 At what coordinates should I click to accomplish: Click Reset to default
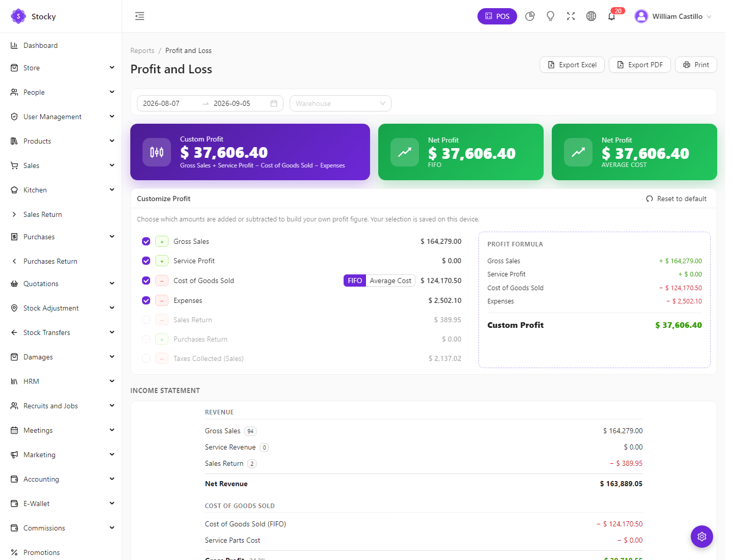[676, 199]
